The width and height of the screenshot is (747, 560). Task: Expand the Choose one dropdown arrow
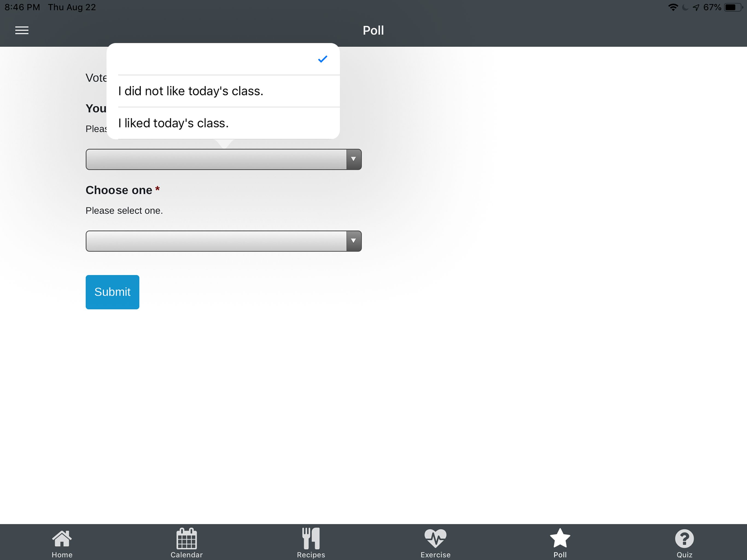(354, 241)
